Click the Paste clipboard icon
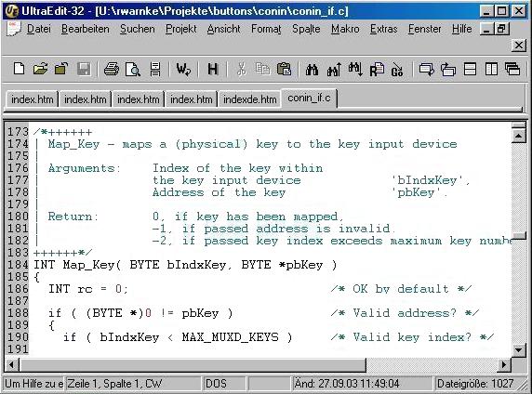This screenshot has width=532, height=394. [284, 69]
